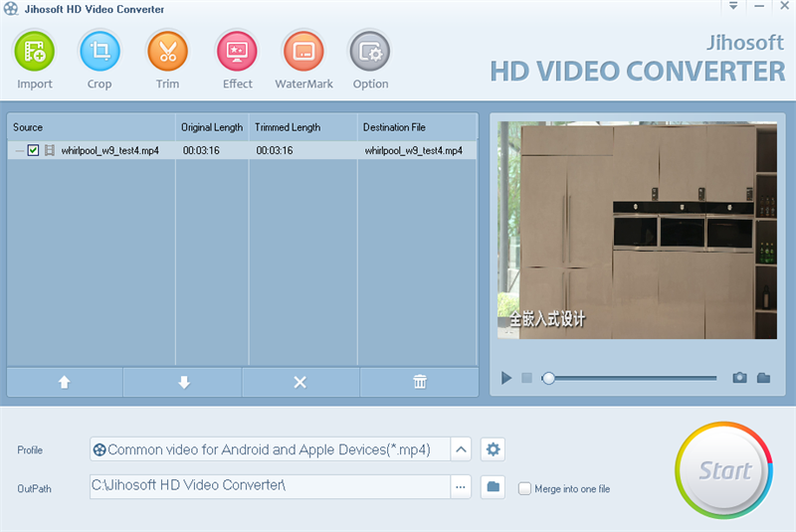Open the Crop tool
796x532 pixels.
coord(99,52)
